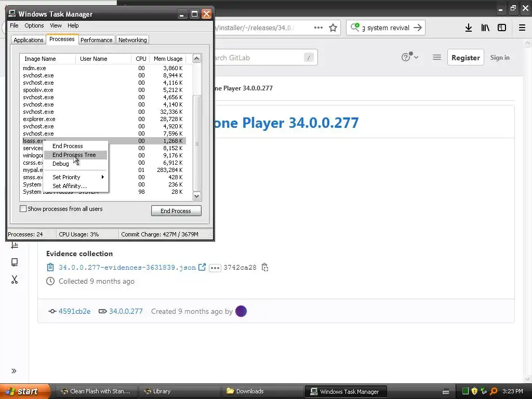Click the search engine magnifier icon
Image resolution: width=532 pixels, height=399 pixels.
[355, 27]
